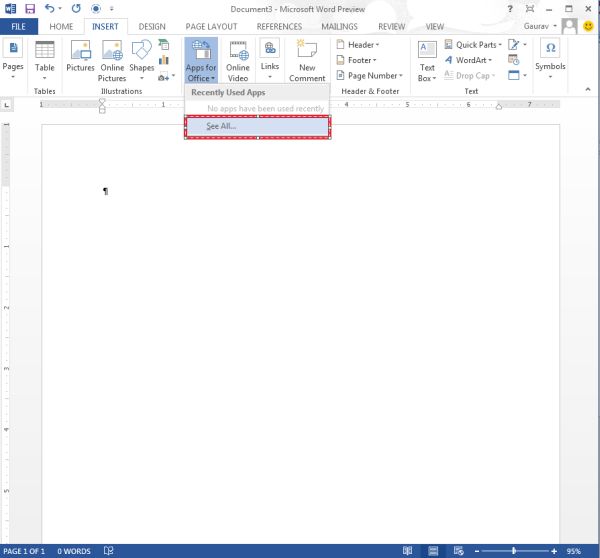This screenshot has height=558, width=600.
Task: Send feedback with the smiley icon
Action: 588,26
